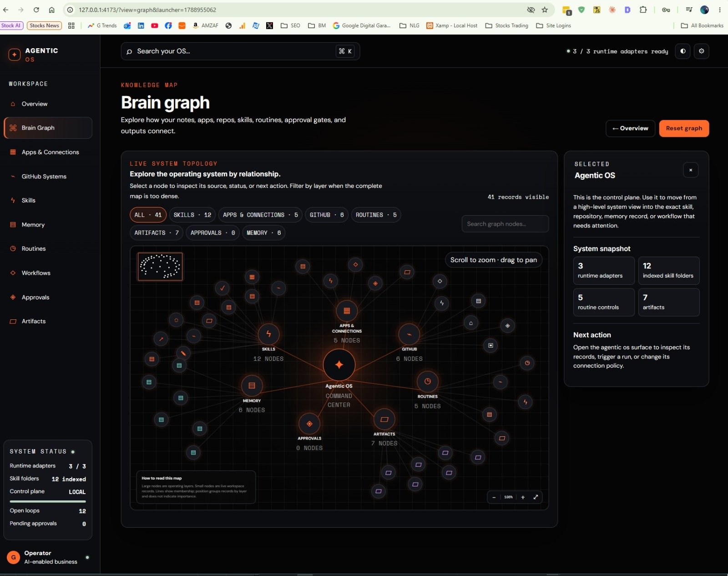Filter graph by ARTIFACTS · 7
The height and width of the screenshot is (576, 728).
pos(157,232)
